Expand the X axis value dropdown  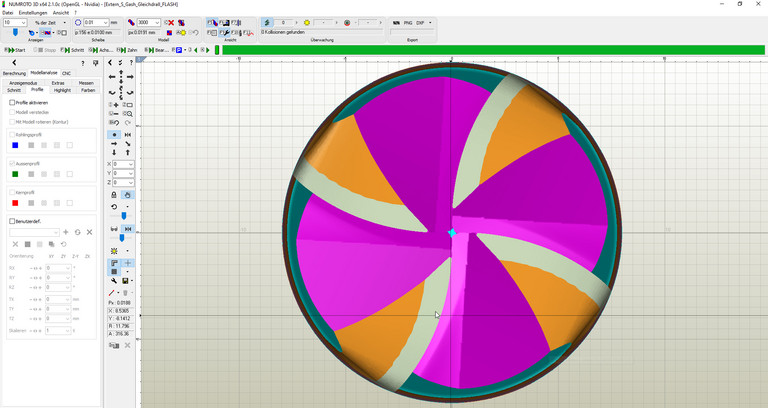coord(130,164)
